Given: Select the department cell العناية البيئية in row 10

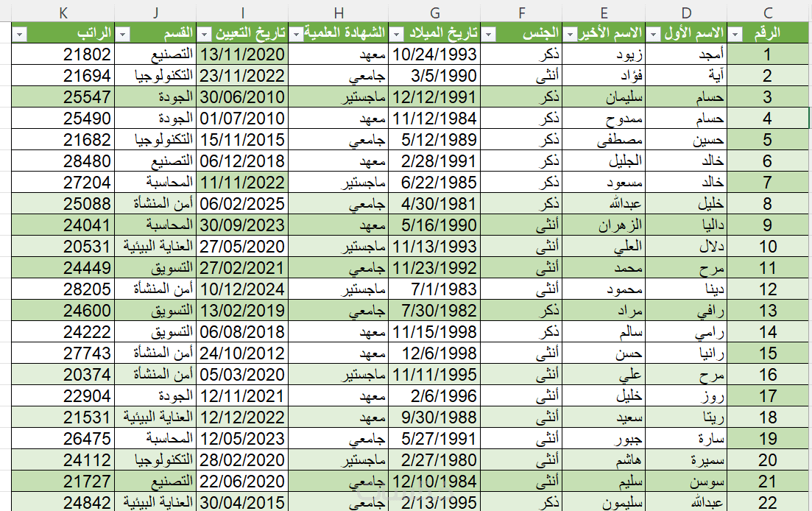Looking at the screenshot, I should [155, 247].
